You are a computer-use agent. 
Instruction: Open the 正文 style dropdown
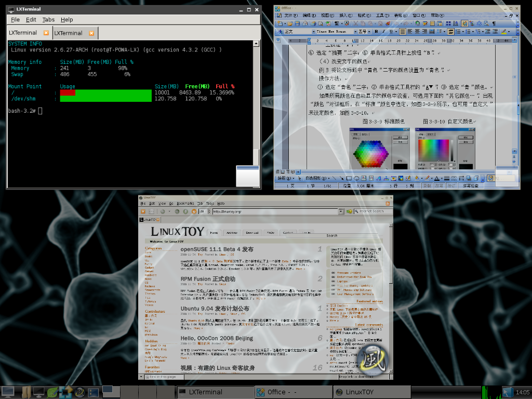tap(313, 32)
